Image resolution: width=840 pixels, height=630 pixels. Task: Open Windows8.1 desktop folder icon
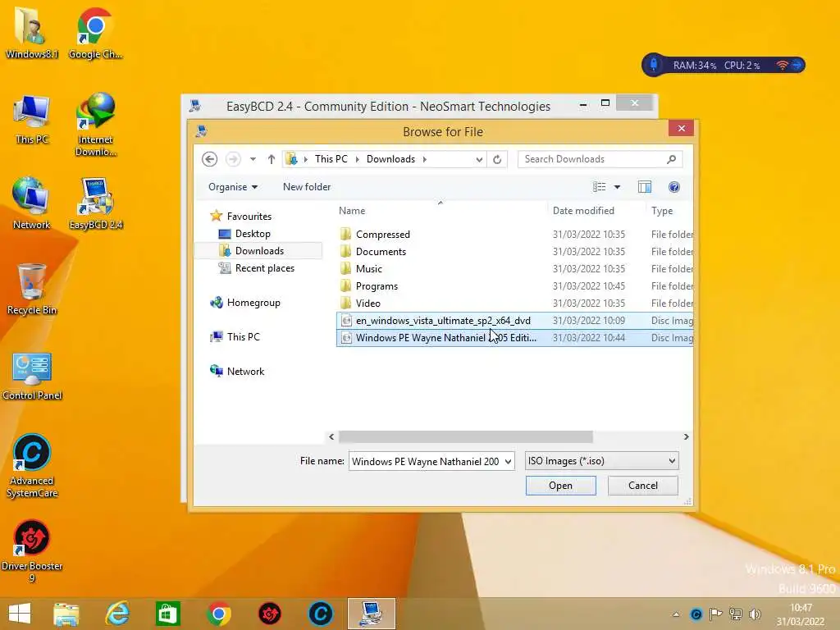coord(32,33)
